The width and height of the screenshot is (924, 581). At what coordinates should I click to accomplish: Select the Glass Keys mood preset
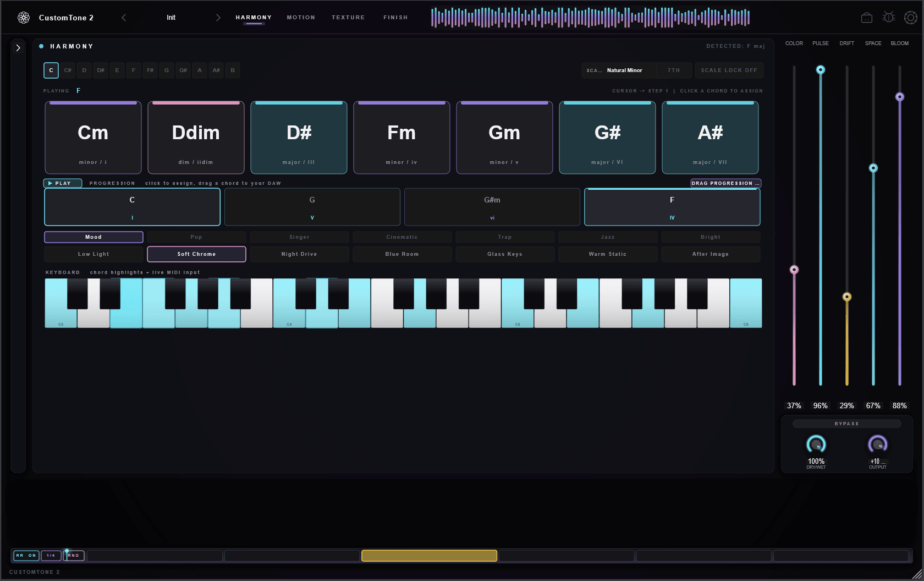click(505, 254)
